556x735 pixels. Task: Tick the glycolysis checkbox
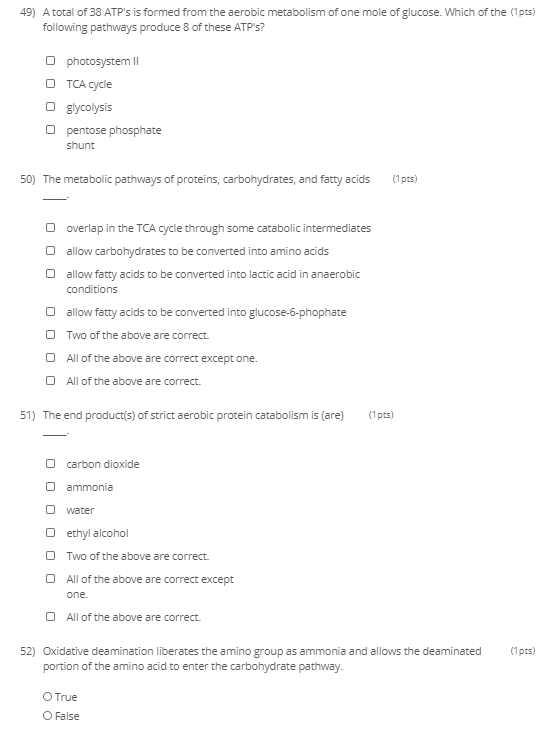(x=50, y=106)
